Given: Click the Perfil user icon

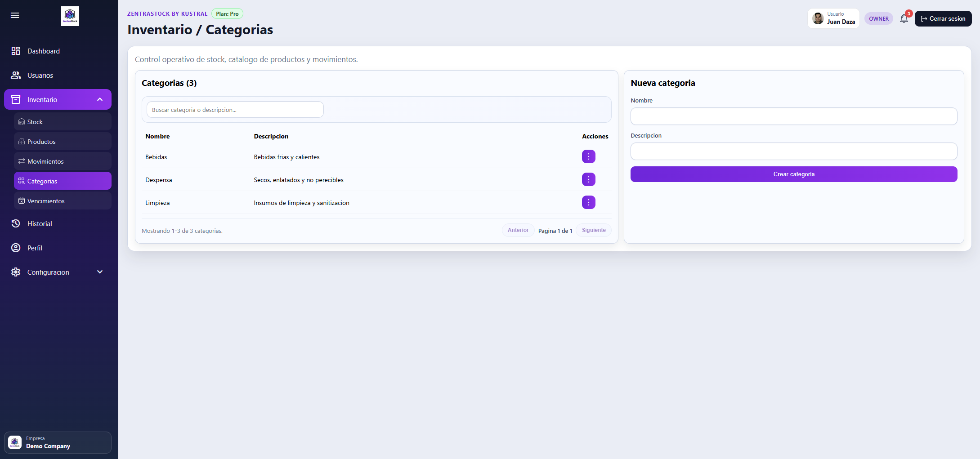Looking at the screenshot, I should click(16, 248).
